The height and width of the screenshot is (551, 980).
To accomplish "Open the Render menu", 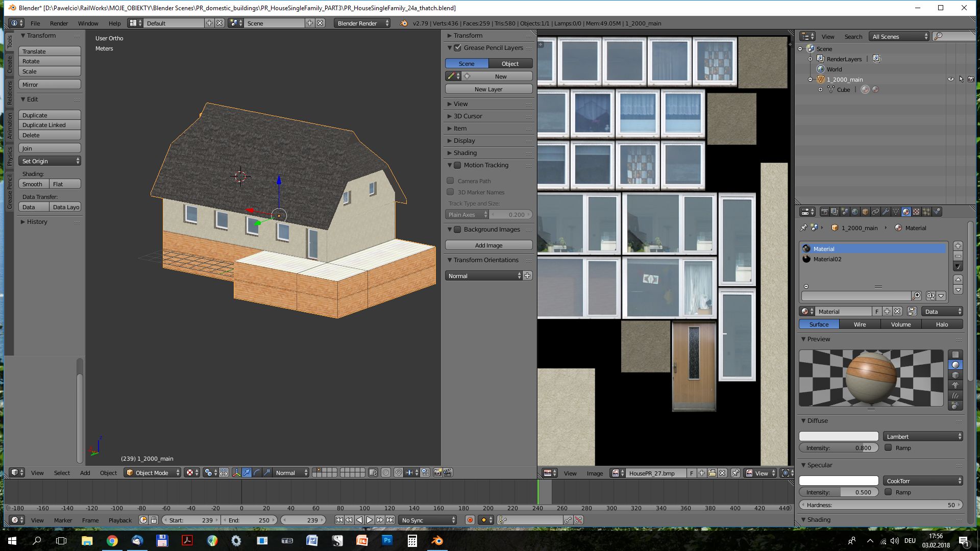I will [59, 23].
